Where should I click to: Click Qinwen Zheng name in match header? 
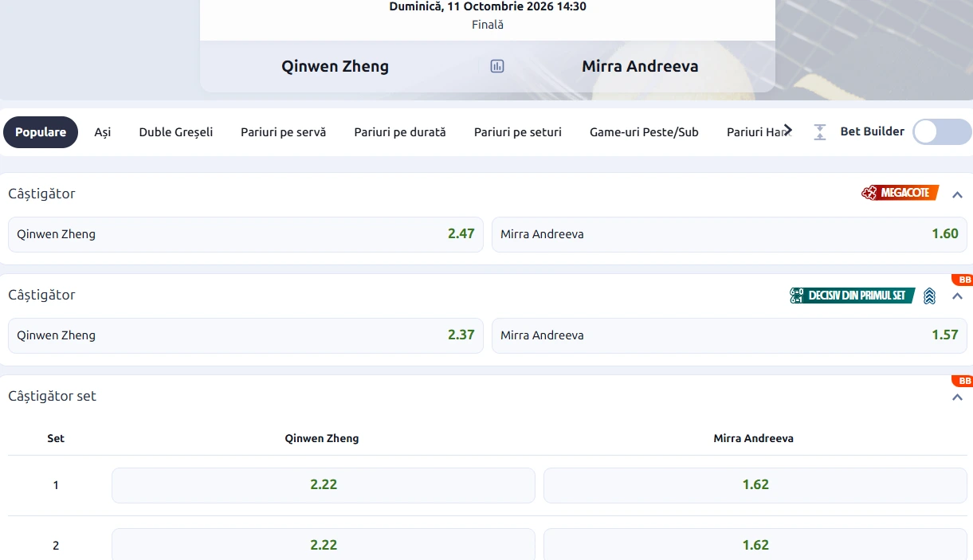coord(335,66)
